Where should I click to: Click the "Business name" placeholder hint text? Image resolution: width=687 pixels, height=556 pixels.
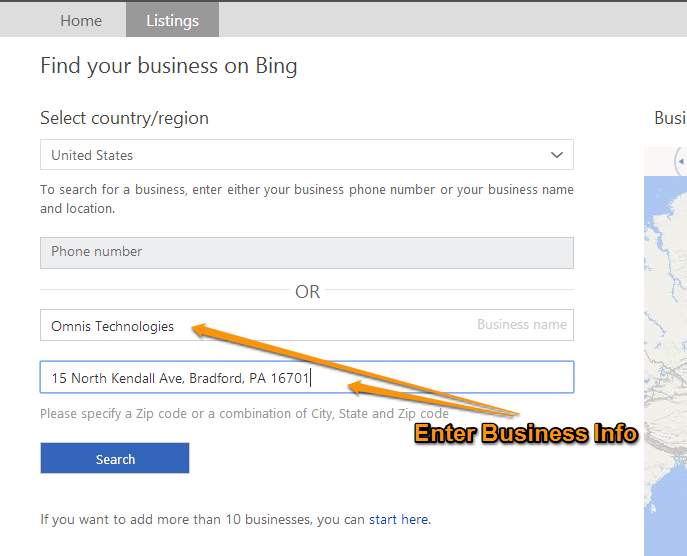(521, 325)
